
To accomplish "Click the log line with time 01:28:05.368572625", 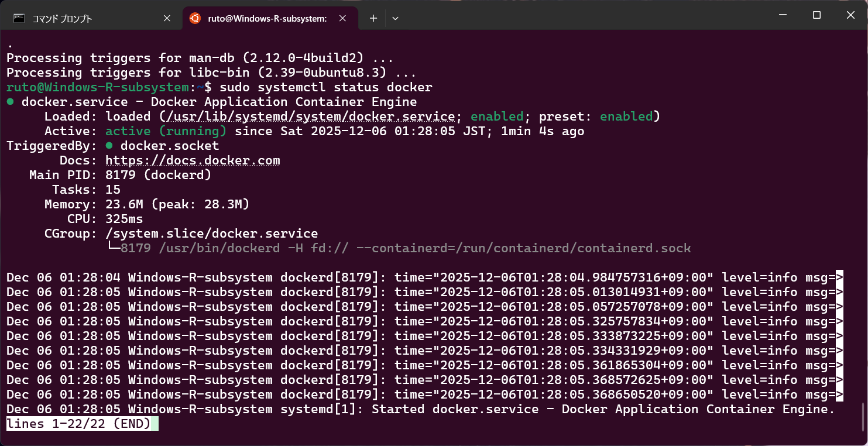I will (424, 380).
